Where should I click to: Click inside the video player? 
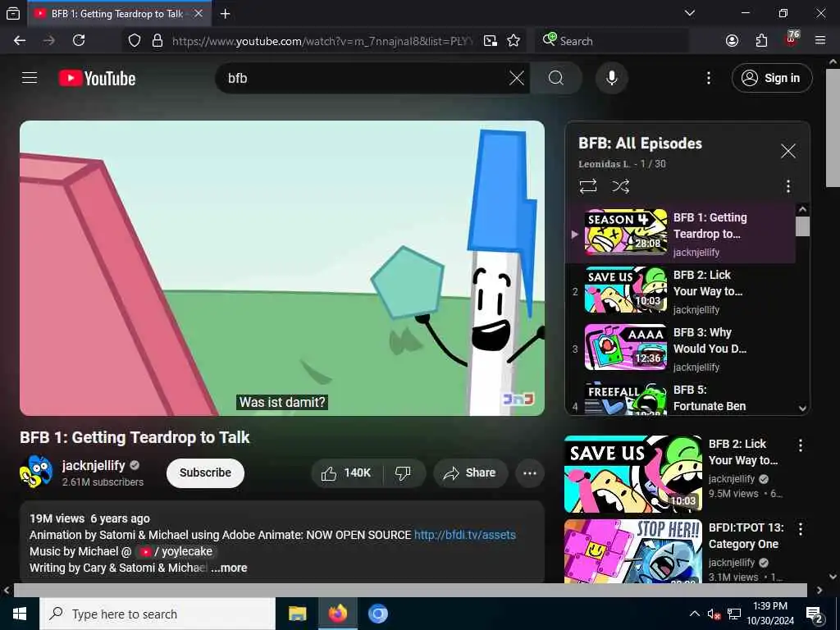pos(282,268)
